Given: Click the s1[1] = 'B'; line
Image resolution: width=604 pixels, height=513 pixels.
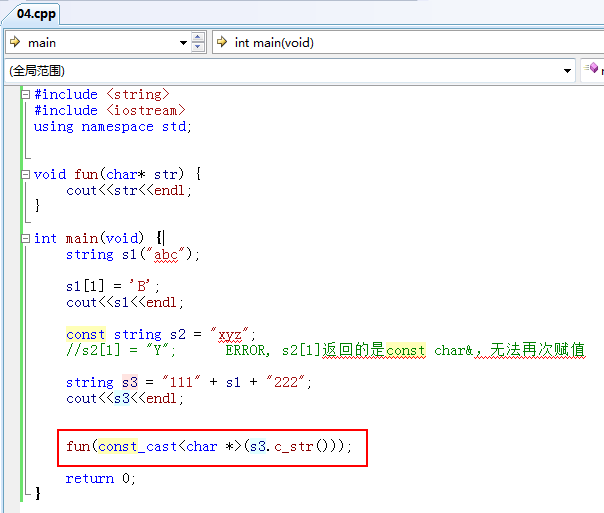Looking at the screenshot, I should click(112, 287).
